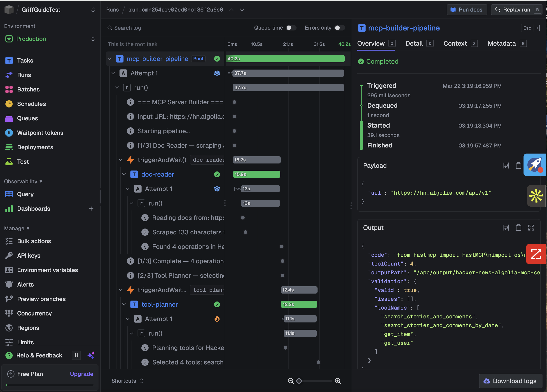Select the Queues sidebar icon
The height and width of the screenshot is (392, 547).
[9, 118]
